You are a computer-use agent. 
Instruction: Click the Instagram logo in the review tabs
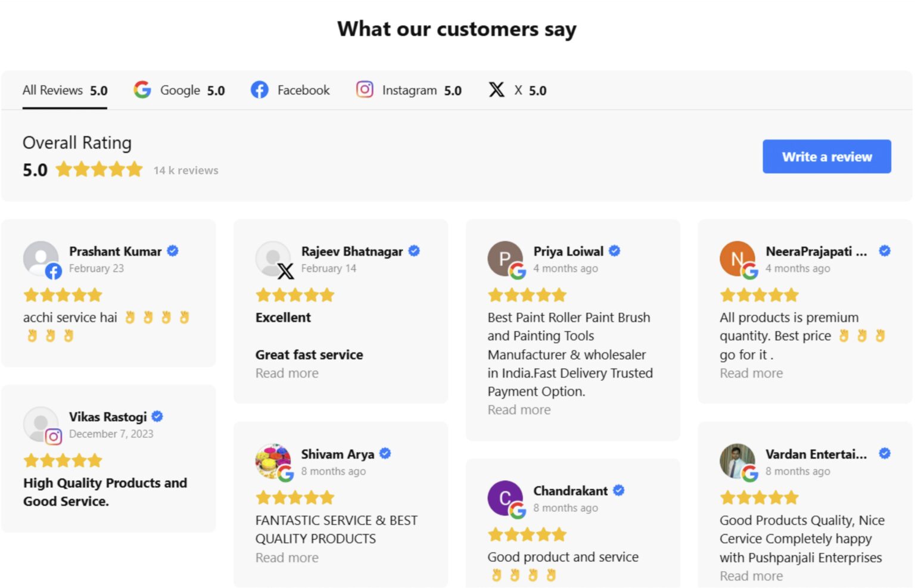point(365,89)
